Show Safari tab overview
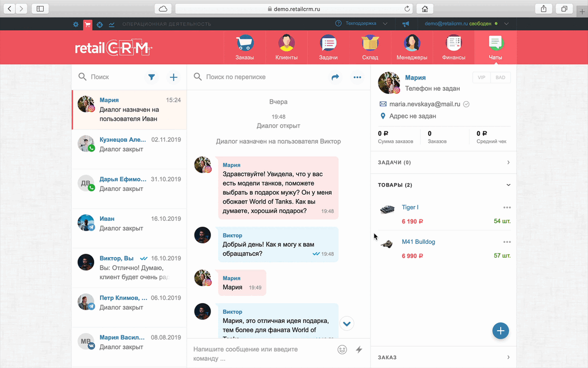 pyautogui.click(x=564, y=8)
